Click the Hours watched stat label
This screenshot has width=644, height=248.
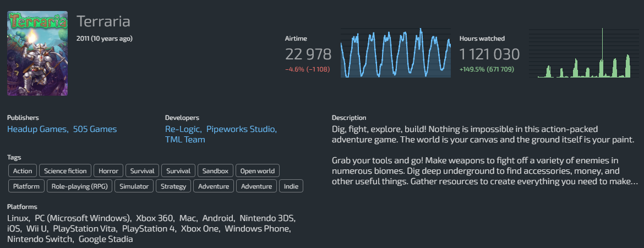[x=482, y=38]
